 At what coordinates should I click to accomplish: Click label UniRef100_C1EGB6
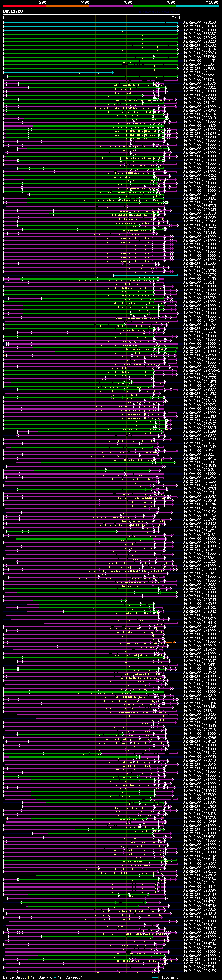tap(199, 263)
